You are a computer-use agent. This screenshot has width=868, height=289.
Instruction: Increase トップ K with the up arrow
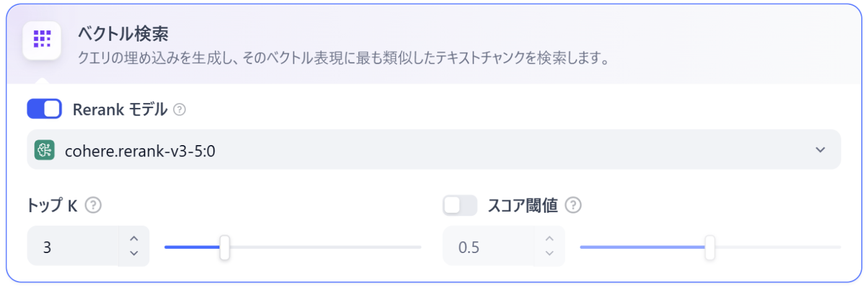133,239
